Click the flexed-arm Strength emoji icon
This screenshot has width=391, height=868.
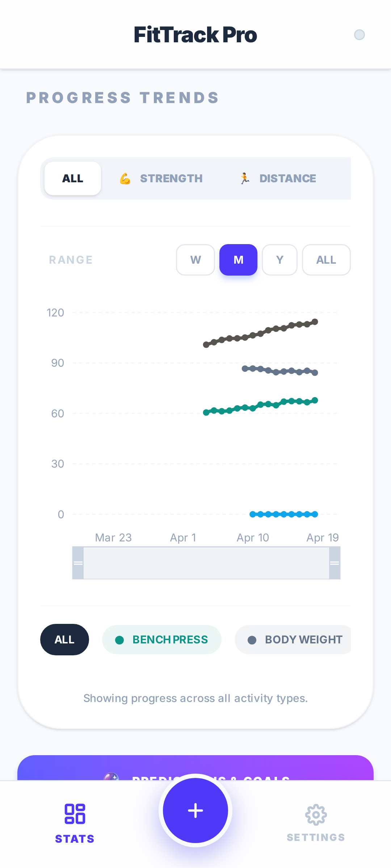[x=125, y=179]
